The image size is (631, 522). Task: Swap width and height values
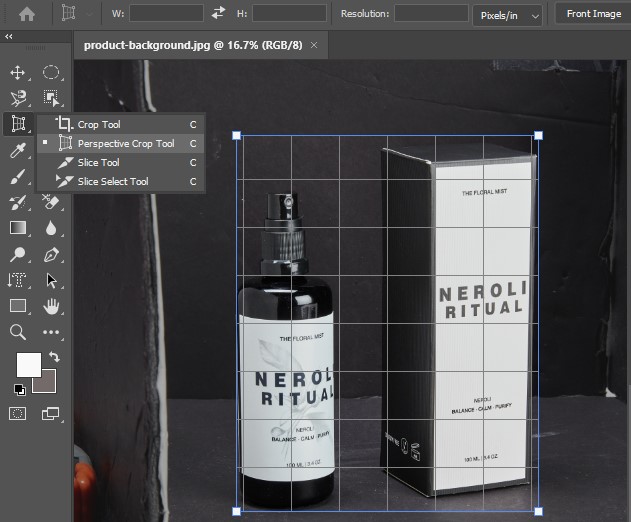(218, 13)
